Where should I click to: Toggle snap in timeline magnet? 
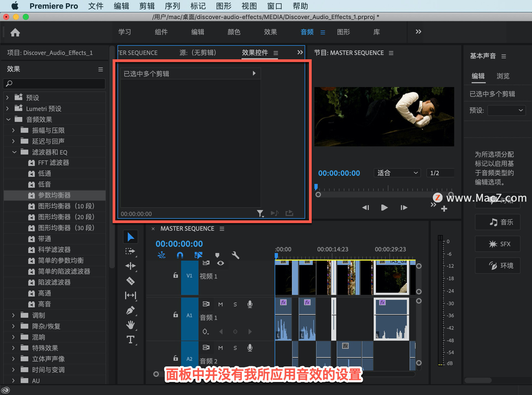180,255
